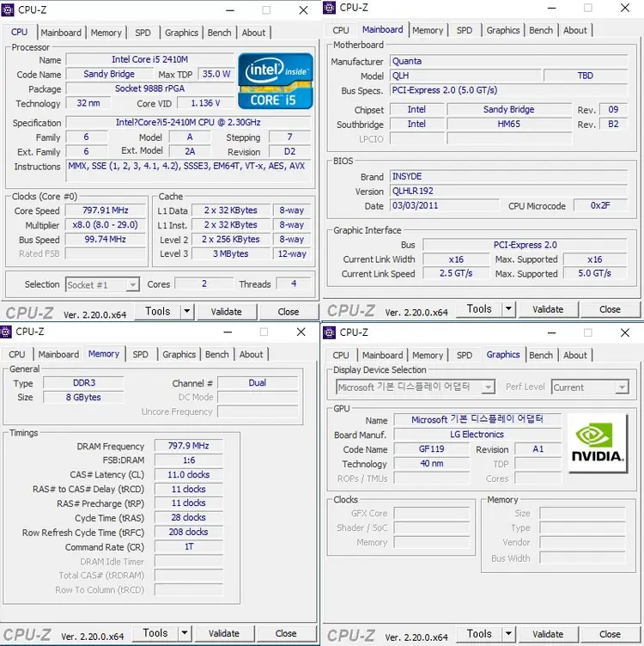Click CPU-Z app icon in bottom-right window title
This screenshot has height=646, width=644.
329,332
